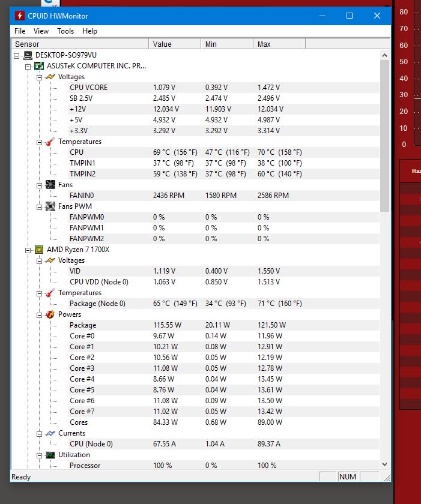The height and width of the screenshot is (504, 421).
Task: Click the Utilization icon
Action: pos(50,455)
